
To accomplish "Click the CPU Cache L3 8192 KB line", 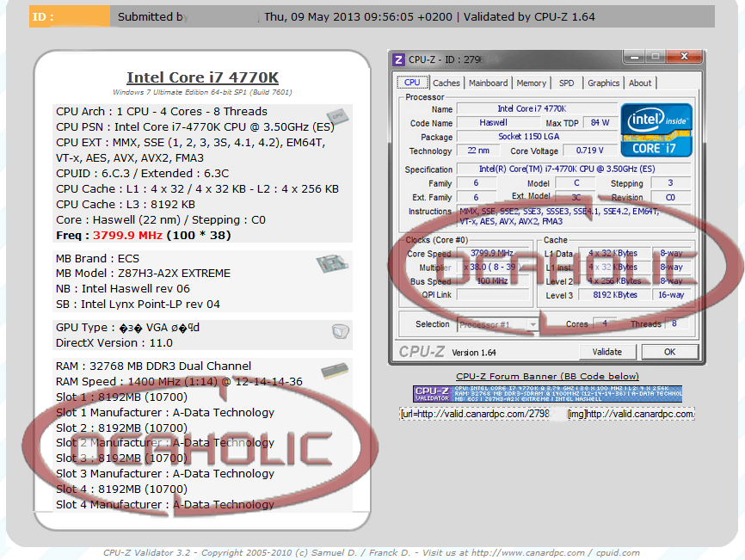I will point(126,204).
